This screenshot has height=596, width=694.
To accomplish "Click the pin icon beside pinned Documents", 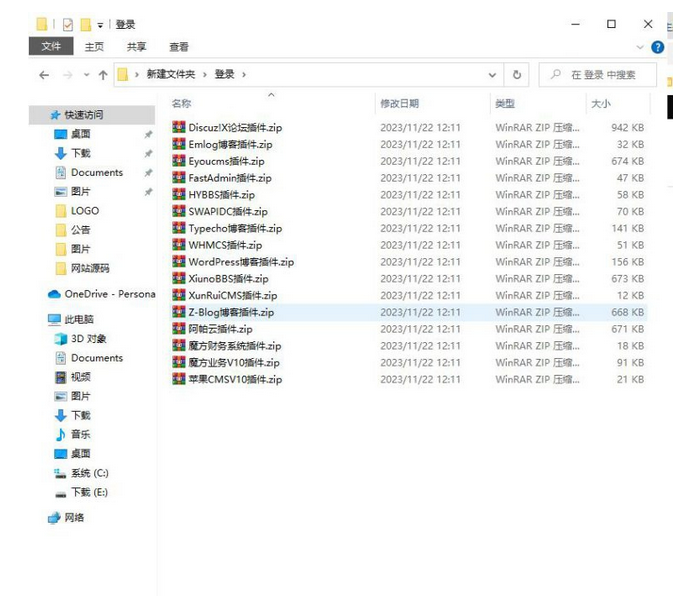I will pos(148,173).
